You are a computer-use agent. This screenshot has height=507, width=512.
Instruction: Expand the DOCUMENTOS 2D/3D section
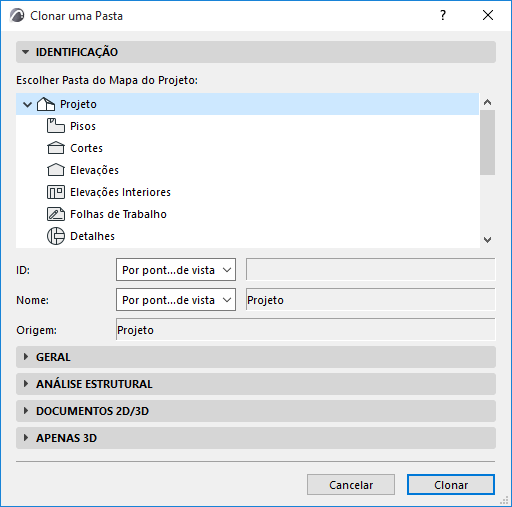[x=26, y=411]
